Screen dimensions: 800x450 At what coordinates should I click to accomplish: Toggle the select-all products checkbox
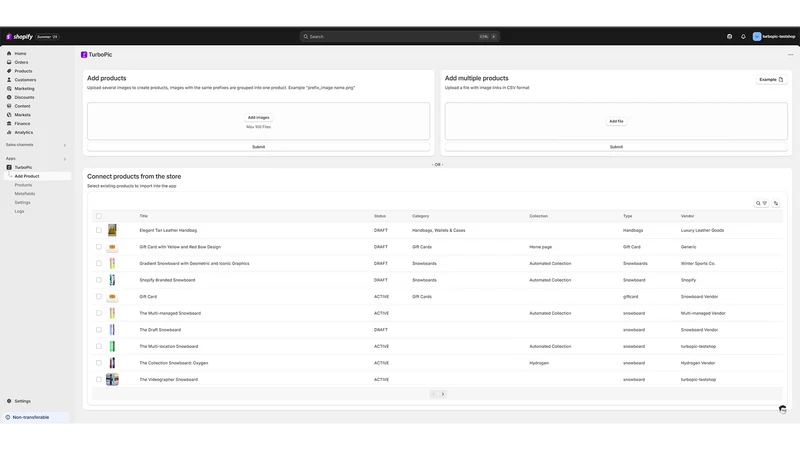pos(99,216)
